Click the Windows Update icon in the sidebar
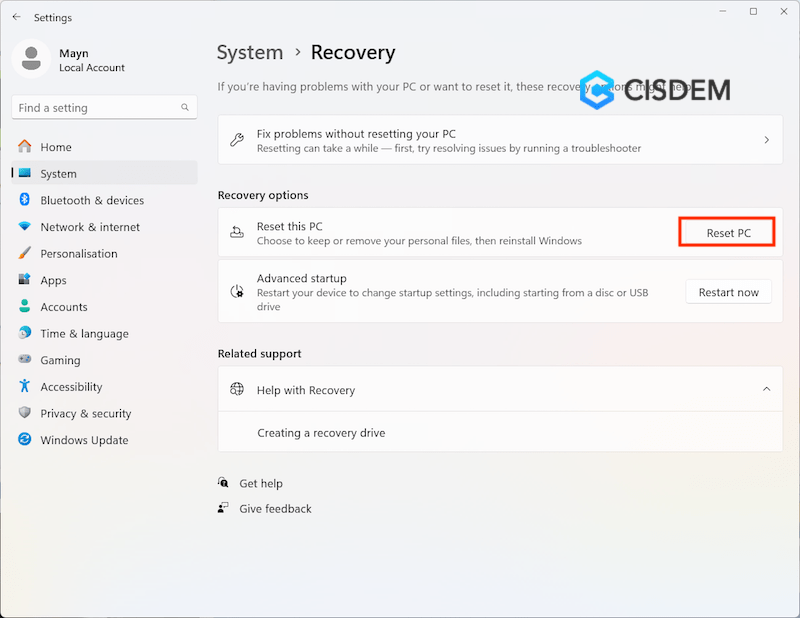Screen dimensions: 800x618 (24, 440)
